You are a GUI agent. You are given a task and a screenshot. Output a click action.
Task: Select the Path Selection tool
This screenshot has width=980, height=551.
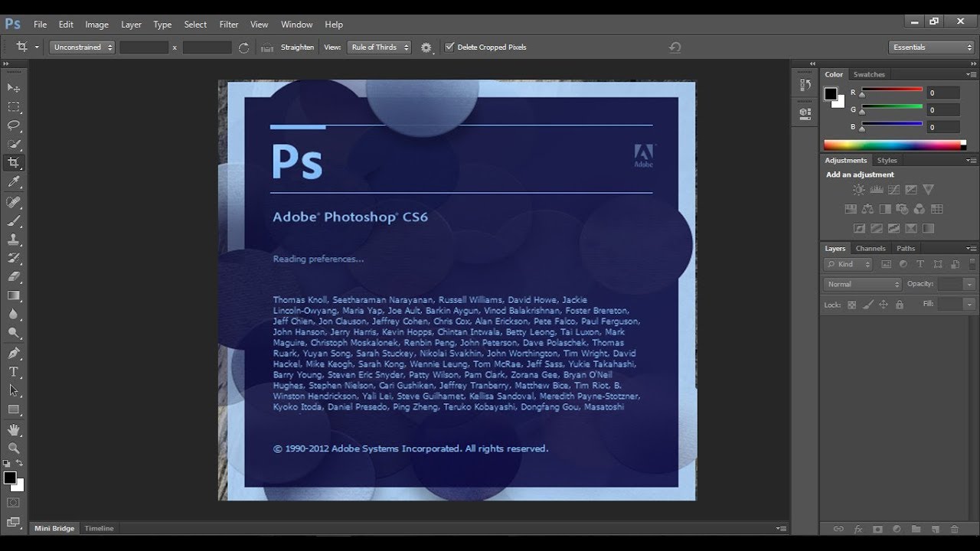pos(14,390)
